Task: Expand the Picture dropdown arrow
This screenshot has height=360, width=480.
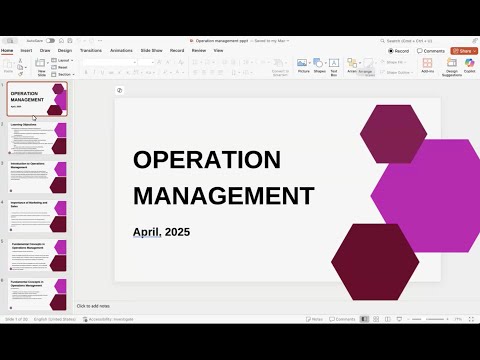Action: [310, 63]
